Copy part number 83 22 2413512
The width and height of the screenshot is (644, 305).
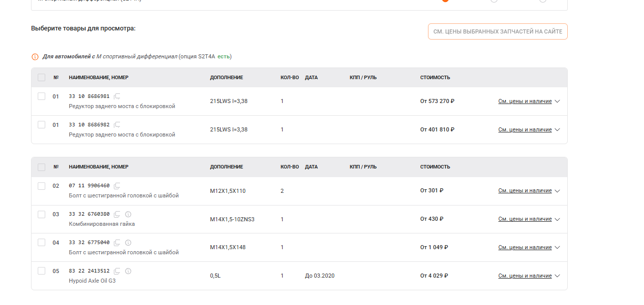pyautogui.click(x=117, y=271)
